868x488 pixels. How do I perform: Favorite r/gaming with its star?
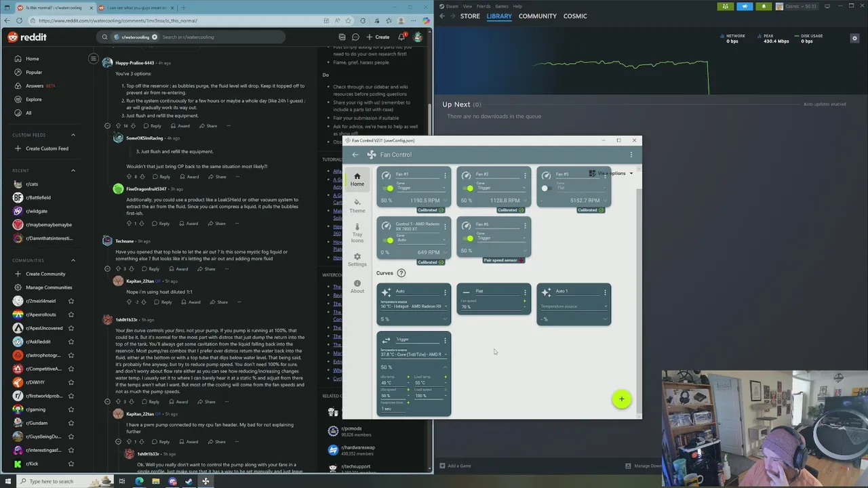point(71,409)
